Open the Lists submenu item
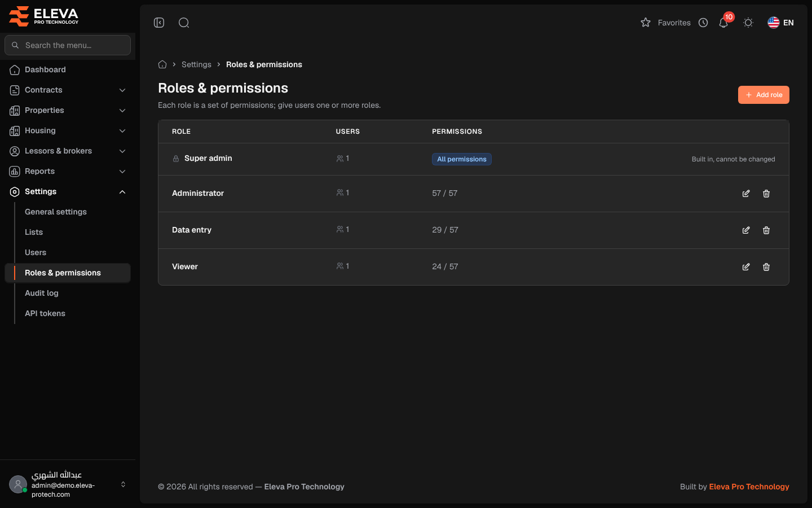The width and height of the screenshot is (812, 508). click(34, 232)
